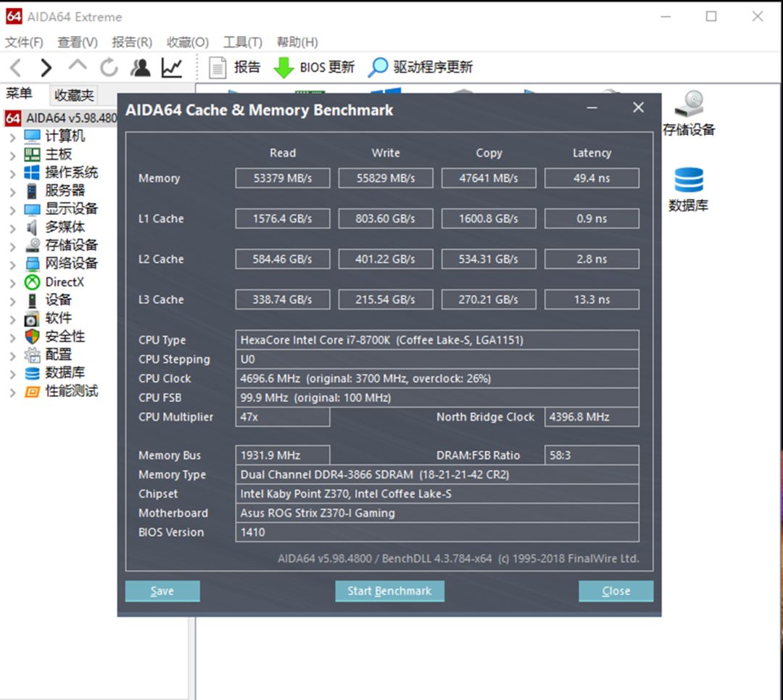Select the 显示设备 monitor icon in tree

(33, 210)
